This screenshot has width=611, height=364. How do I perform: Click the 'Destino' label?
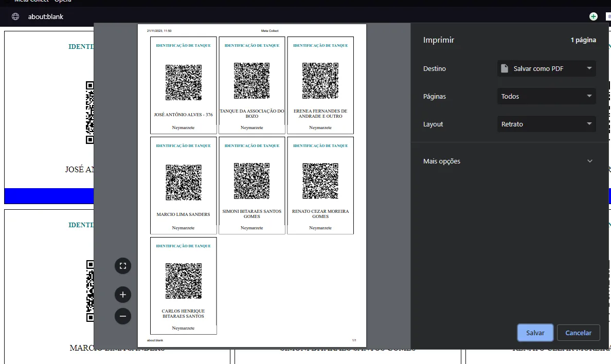tap(435, 68)
